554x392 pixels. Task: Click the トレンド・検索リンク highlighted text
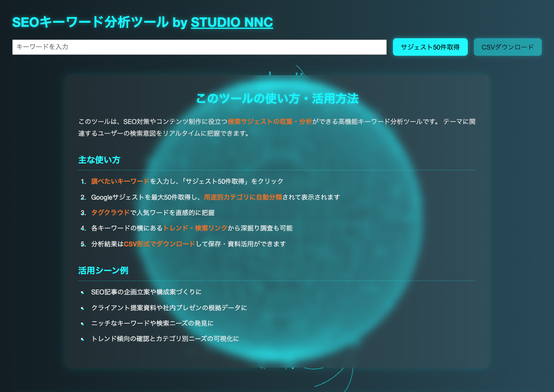pos(196,228)
